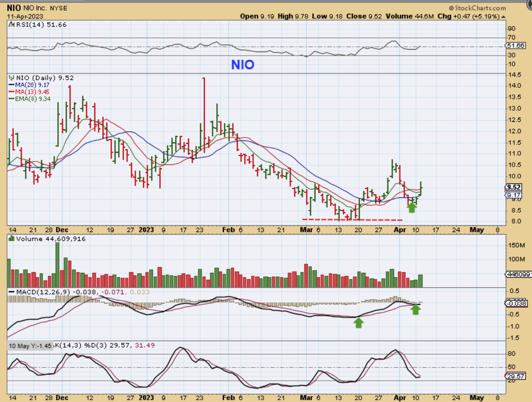Click the 'EMA(8) 9.34' legend entry

(33, 98)
